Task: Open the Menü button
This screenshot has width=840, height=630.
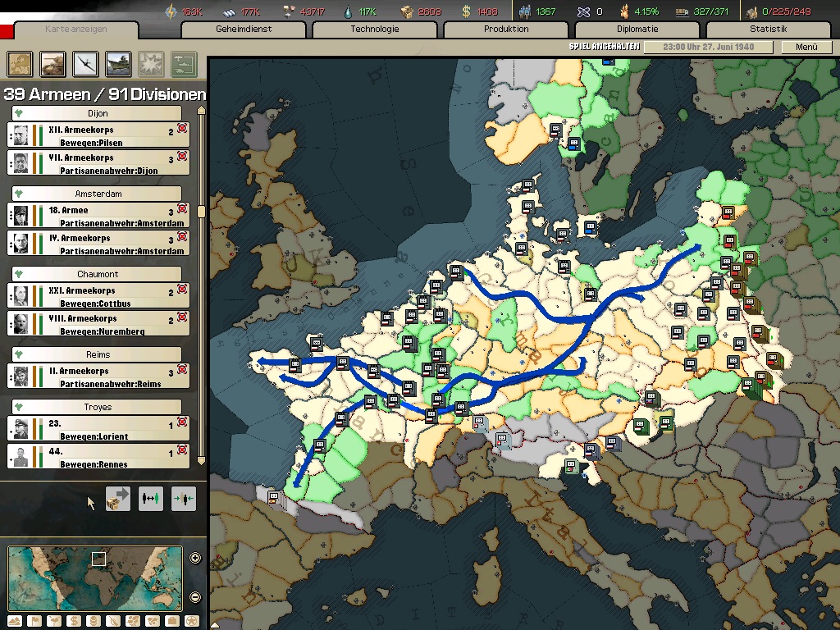Action: 806,48
